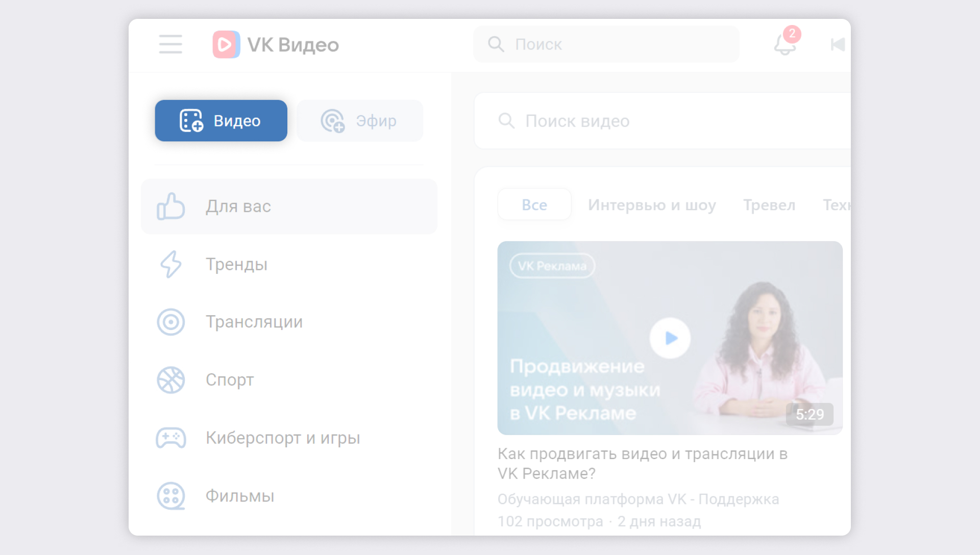Focus the top Поиск search field
This screenshot has height=555, width=980.
[x=606, y=44]
